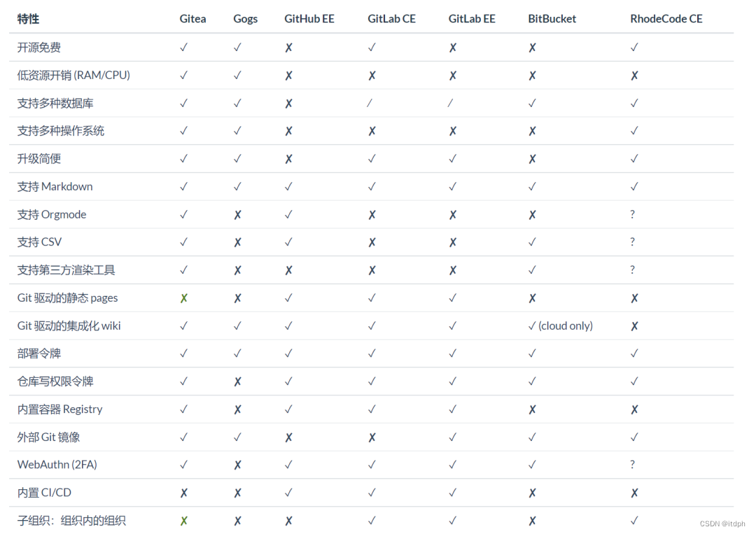The height and width of the screenshot is (534, 756).
Task: Click the 低资源开销 (RAM/CPU) row label
Action: (73, 75)
